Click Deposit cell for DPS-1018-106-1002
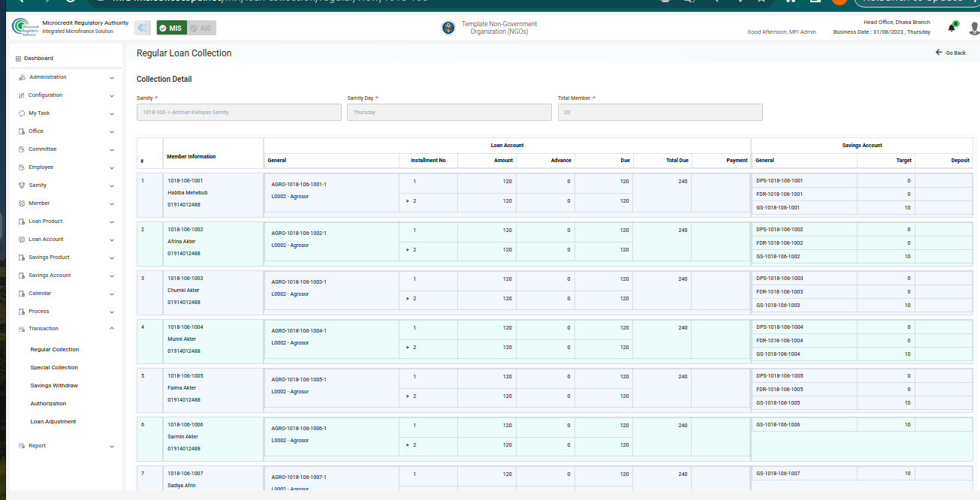Screen dimensions: 980x500 [944, 230]
